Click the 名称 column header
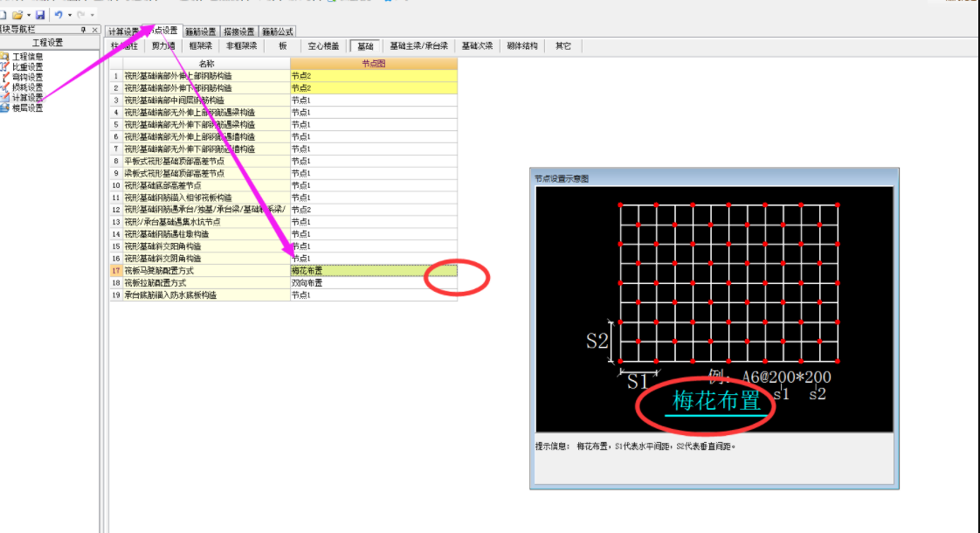 click(206, 63)
